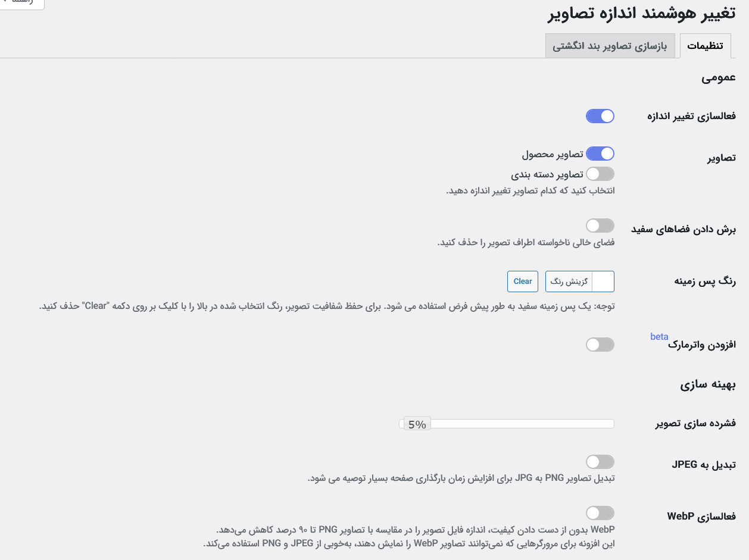Turn off the "تصاویر محصول" product images toggle

tap(600, 154)
